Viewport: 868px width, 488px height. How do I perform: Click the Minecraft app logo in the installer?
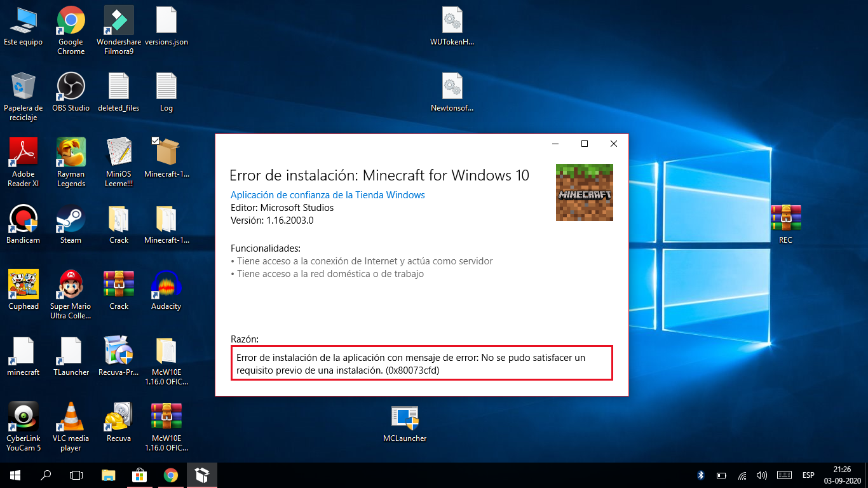pos(585,193)
